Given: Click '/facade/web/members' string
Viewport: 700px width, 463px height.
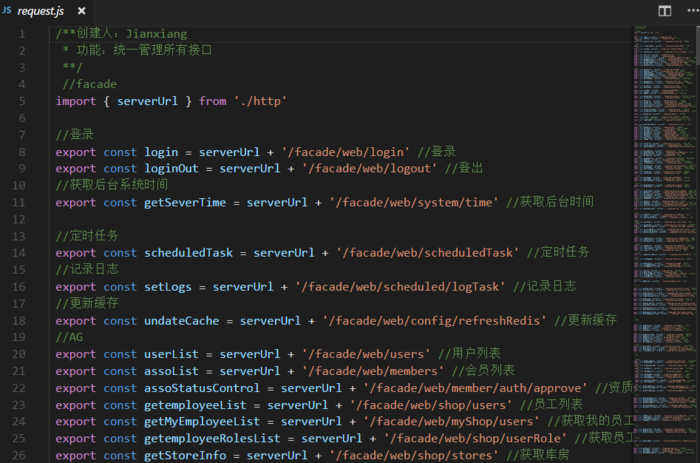Looking at the screenshot, I should 373,371.
